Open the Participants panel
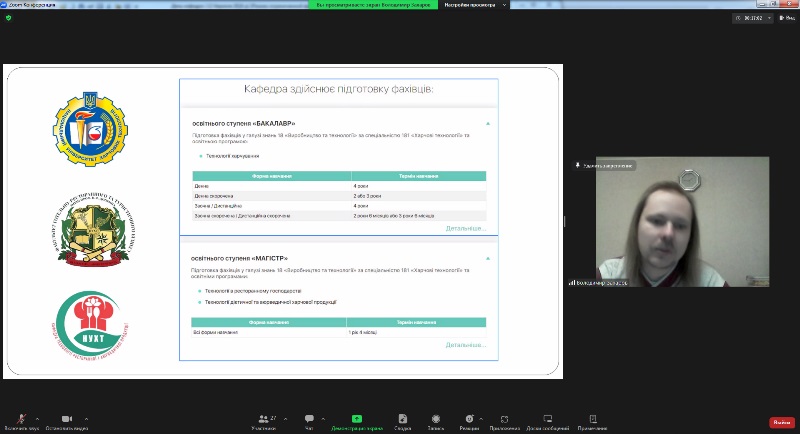This screenshot has width=800, height=434. click(264, 421)
